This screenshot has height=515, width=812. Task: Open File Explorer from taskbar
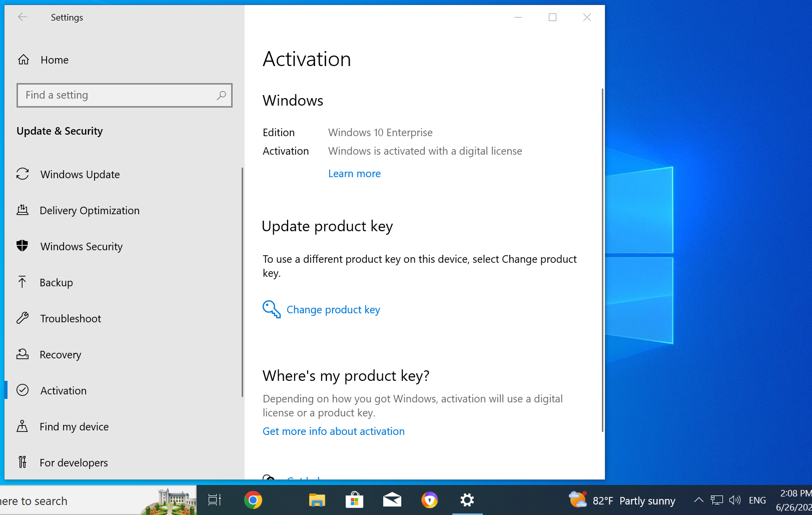[317, 500]
